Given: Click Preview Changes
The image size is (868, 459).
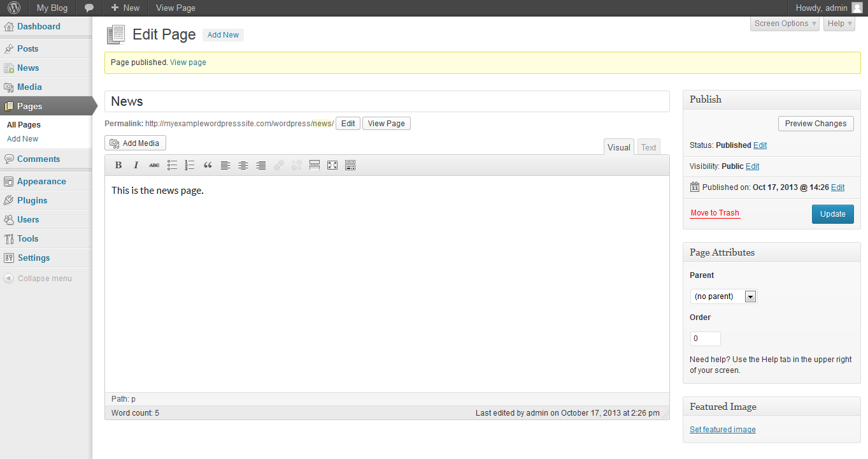Looking at the screenshot, I should [816, 124].
